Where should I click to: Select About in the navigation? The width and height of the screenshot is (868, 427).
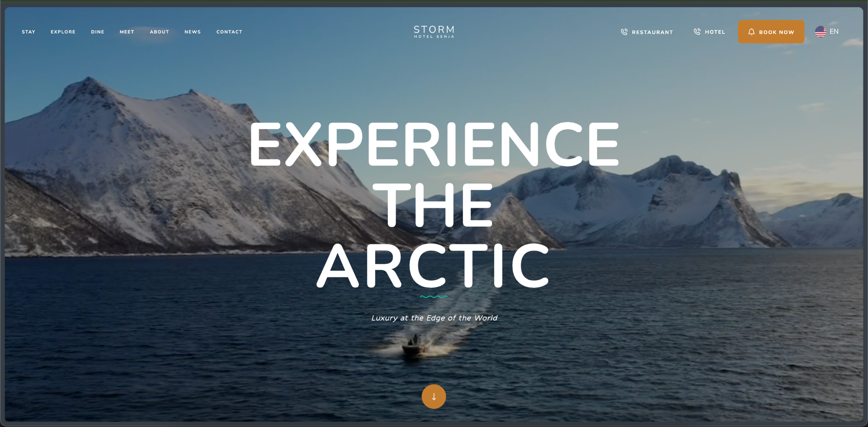click(x=159, y=32)
